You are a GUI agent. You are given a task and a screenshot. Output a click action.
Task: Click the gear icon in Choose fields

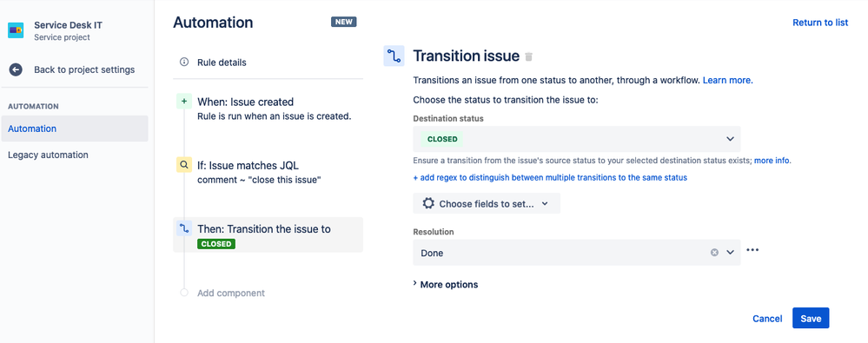428,203
